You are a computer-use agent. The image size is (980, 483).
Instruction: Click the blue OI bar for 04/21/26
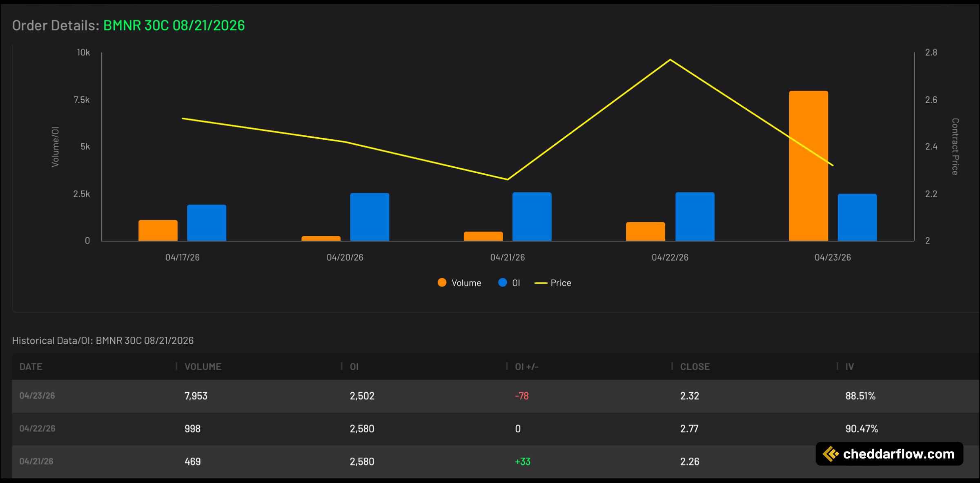(532, 217)
